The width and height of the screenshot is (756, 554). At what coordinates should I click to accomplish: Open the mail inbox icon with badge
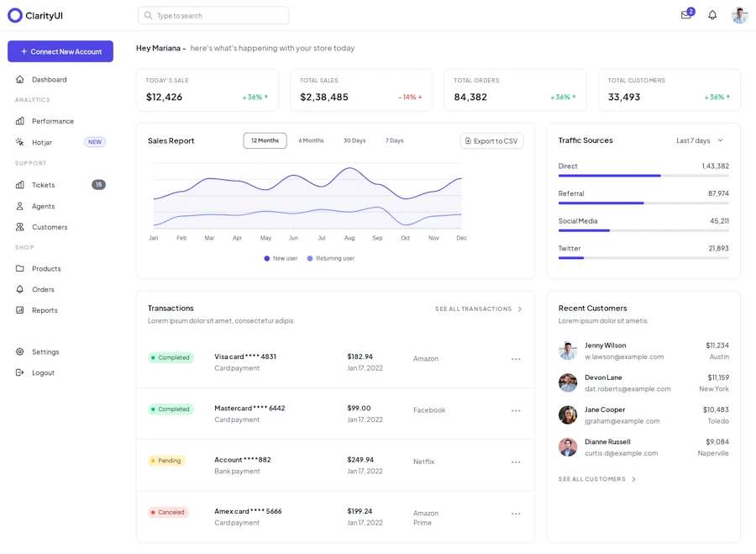point(687,14)
